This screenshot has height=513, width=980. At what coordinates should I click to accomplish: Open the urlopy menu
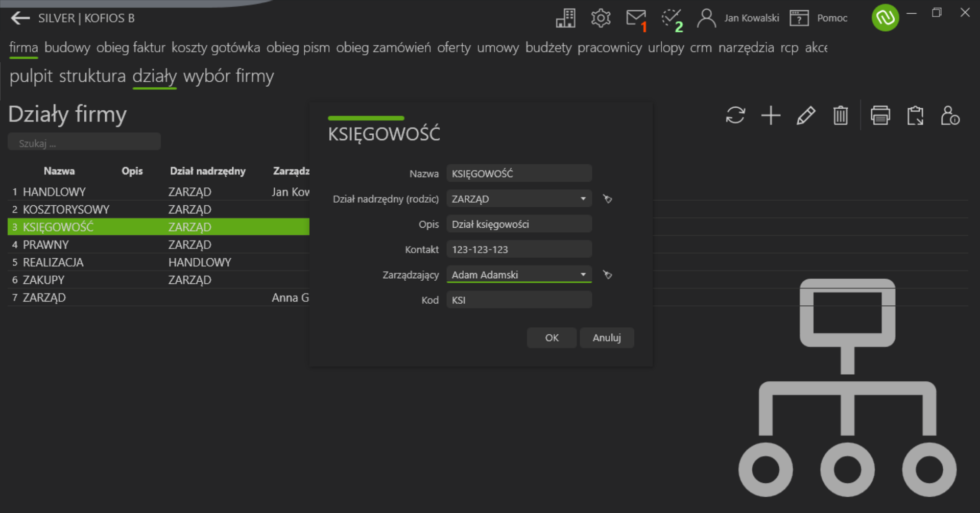(666, 47)
